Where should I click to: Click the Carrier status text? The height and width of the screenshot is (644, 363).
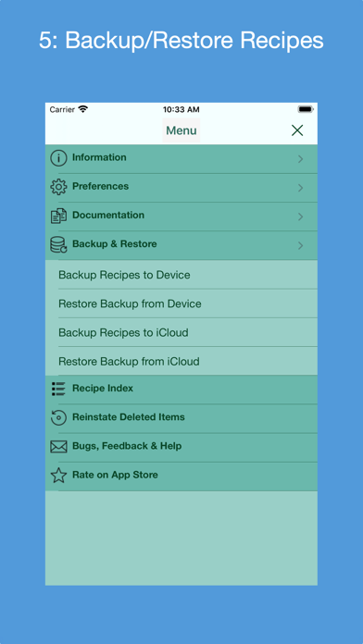(62, 110)
